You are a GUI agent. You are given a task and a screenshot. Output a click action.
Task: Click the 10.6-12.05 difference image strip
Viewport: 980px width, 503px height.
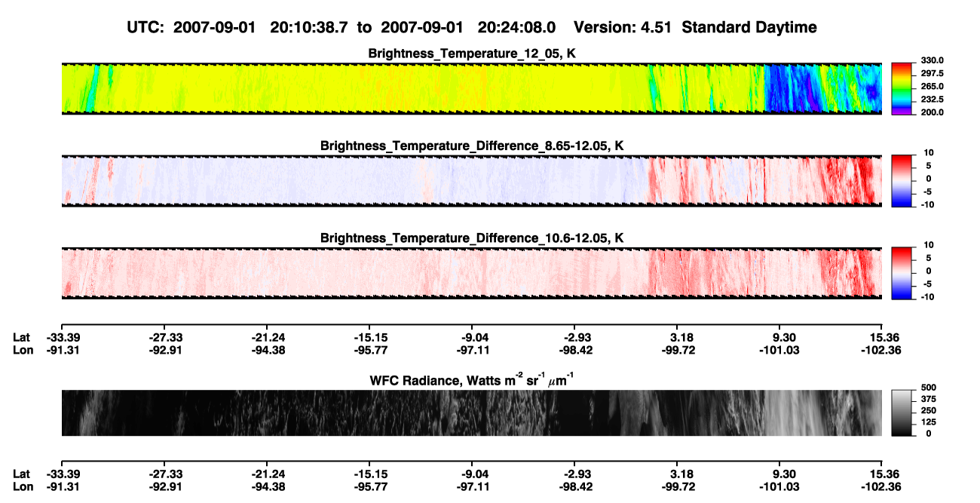471,272
